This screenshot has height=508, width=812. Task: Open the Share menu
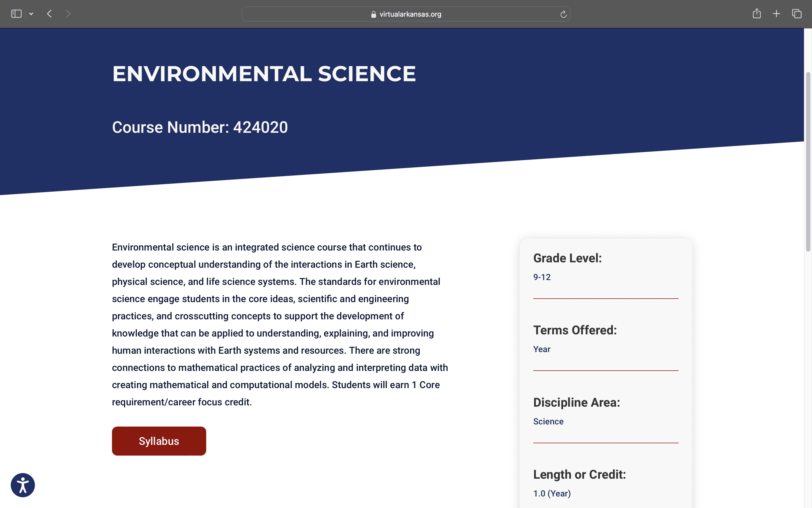(x=757, y=13)
